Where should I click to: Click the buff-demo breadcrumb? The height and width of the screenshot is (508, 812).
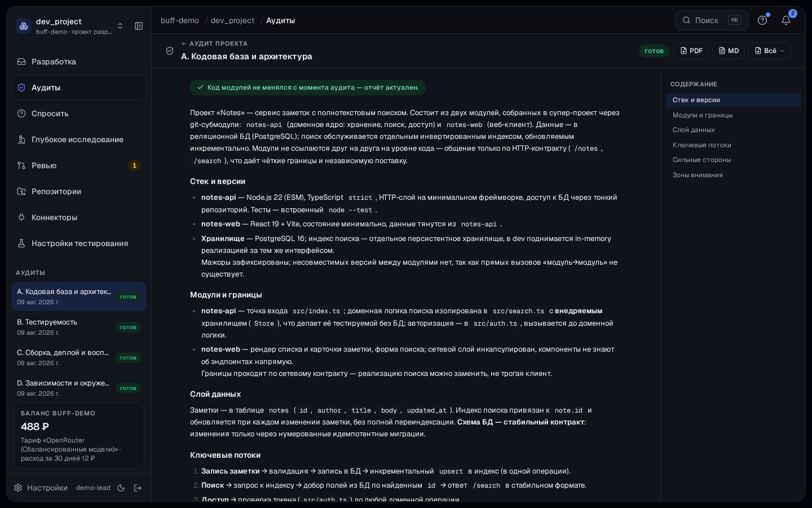coord(180,20)
